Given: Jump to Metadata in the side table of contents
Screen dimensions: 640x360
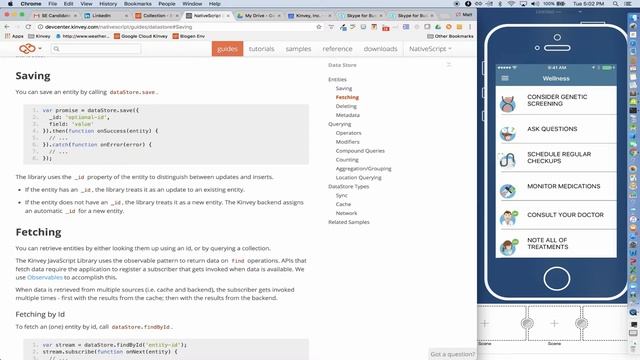Looking at the screenshot, I should [348, 115].
